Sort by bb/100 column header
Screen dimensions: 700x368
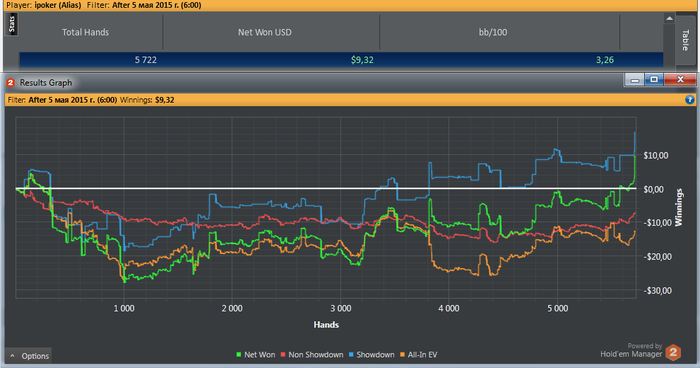click(x=493, y=32)
